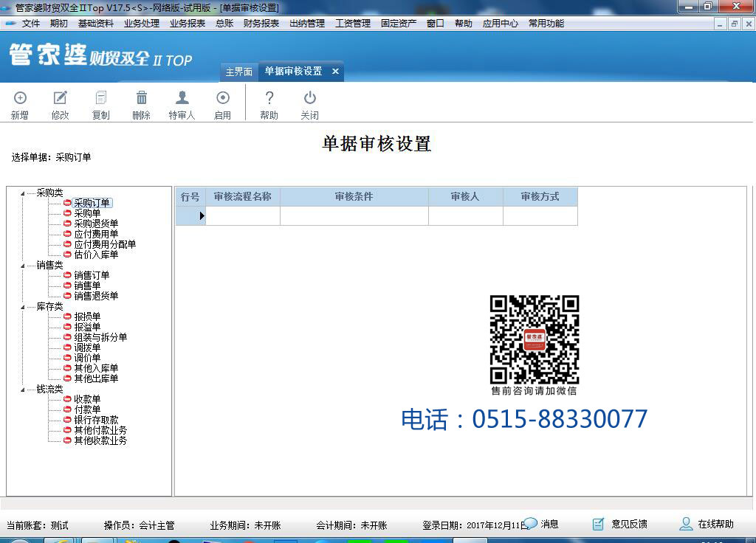Open the 特审人 special reviewer icon
Viewport: 756px width, 543px height.
click(182, 98)
